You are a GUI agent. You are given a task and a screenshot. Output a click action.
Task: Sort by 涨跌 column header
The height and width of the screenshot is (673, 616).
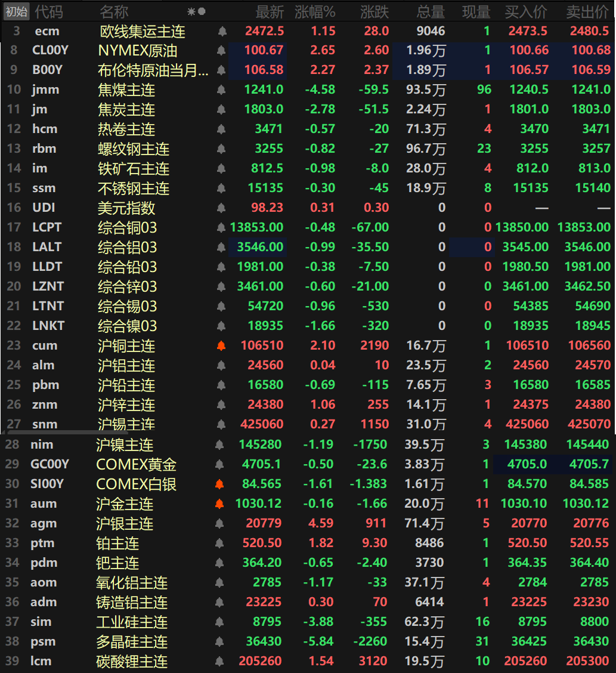point(374,12)
